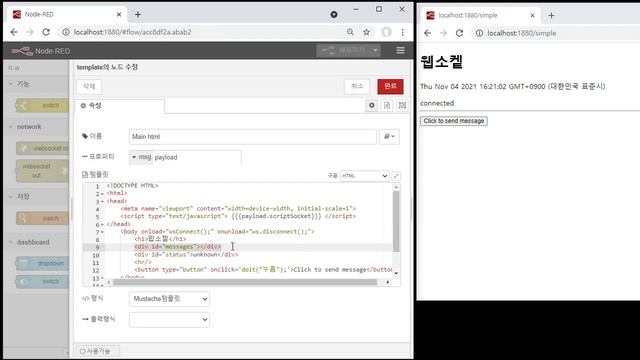Click the payload property input field
640x360 pixels.
[x=197, y=157]
